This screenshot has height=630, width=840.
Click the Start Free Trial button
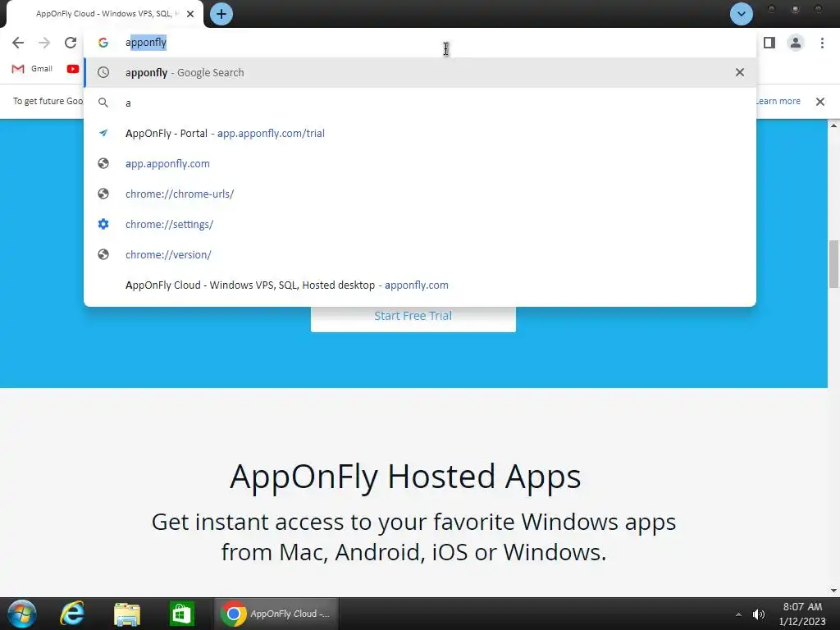(x=413, y=318)
